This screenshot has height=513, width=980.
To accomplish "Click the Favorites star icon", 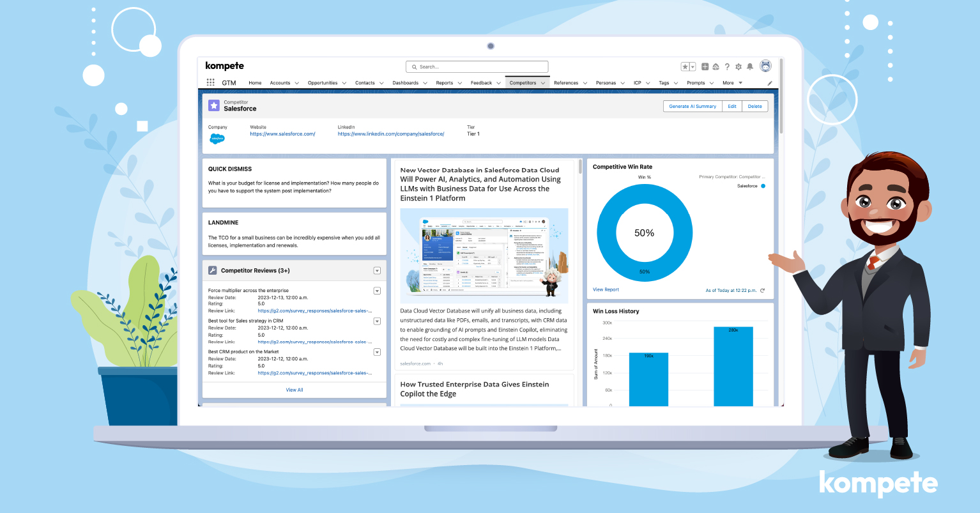I will [685, 66].
